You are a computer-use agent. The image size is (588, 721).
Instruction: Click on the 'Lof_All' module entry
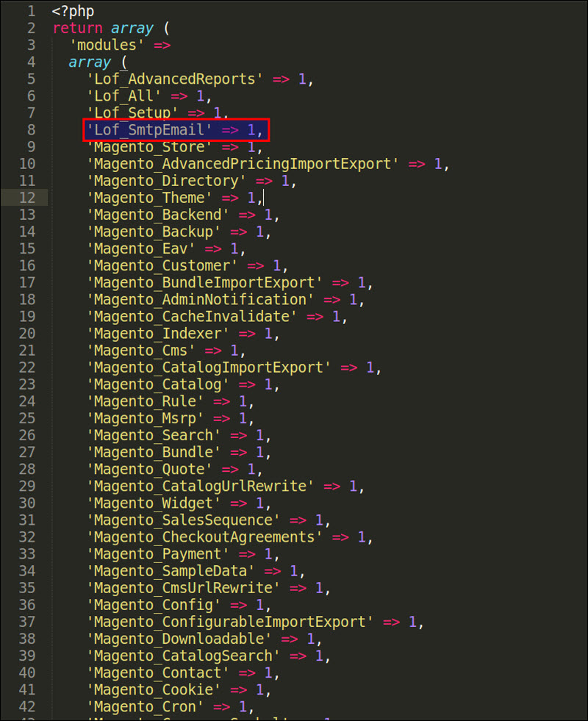point(124,96)
